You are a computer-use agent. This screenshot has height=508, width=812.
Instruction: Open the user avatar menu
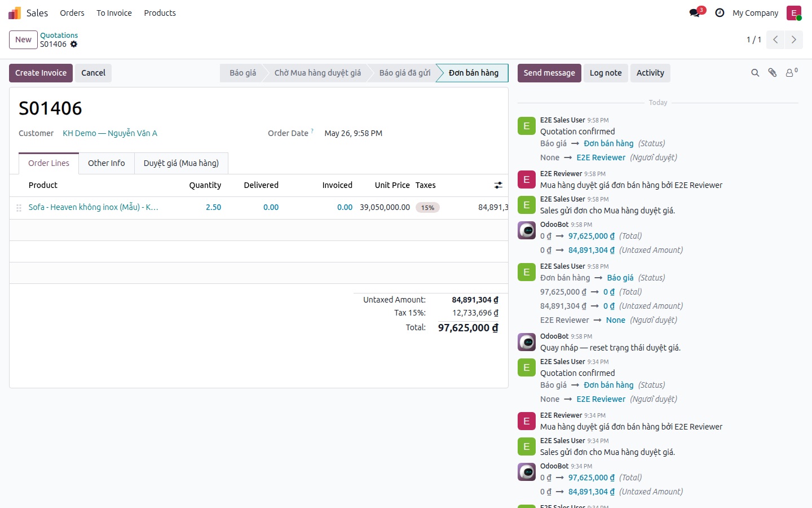tap(794, 13)
